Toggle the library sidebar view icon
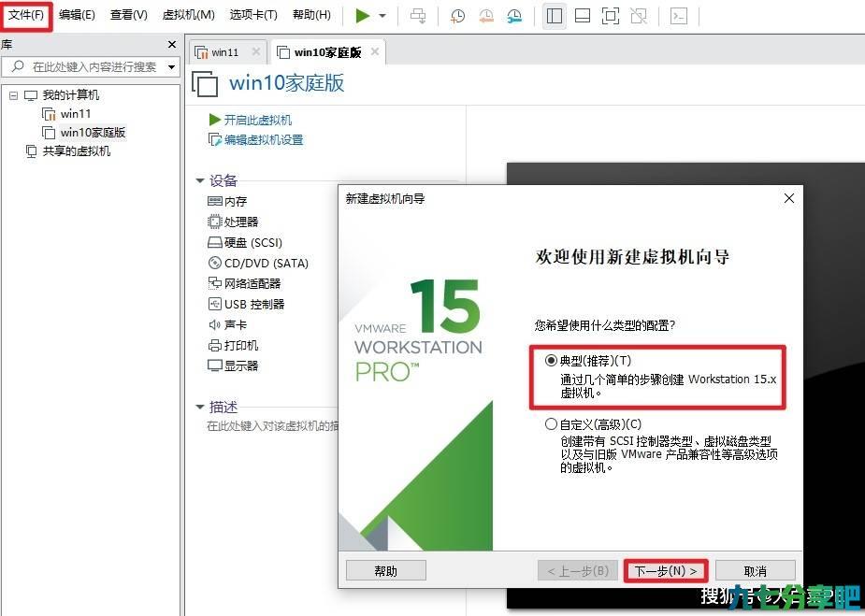 click(x=555, y=16)
